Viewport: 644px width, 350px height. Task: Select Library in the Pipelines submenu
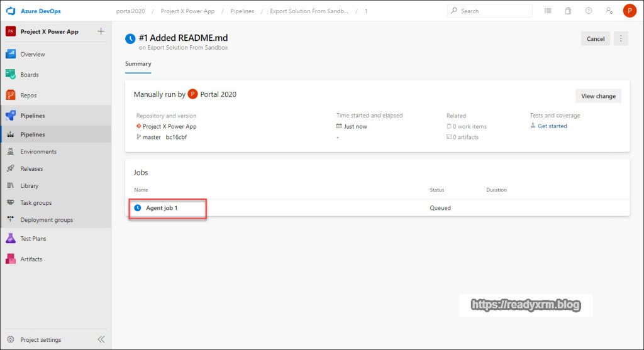coord(30,186)
